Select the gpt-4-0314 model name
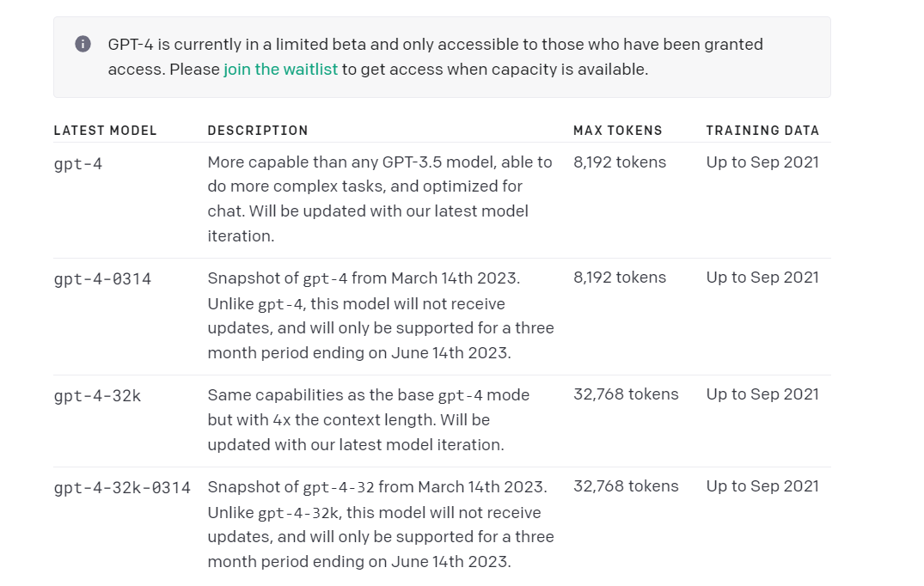The image size is (924, 586). [102, 279]
